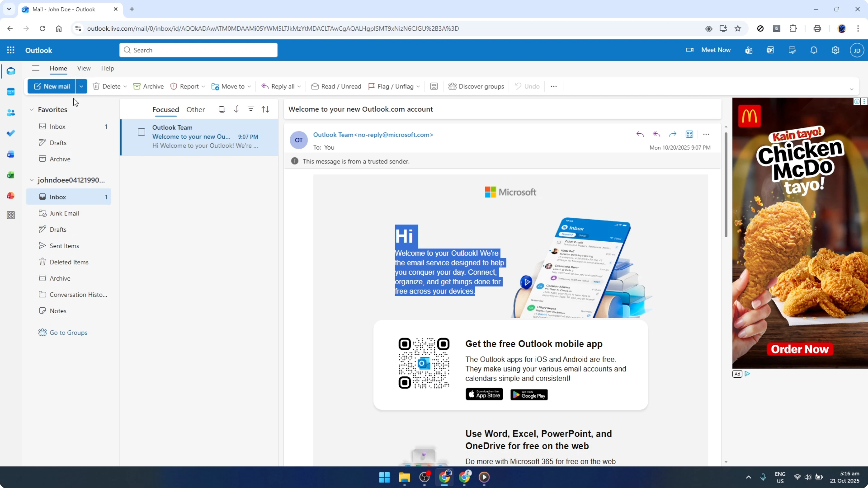This screenshot has height=488, width=868.
Task: Open To Do checkmark app in rail
Action: coord(11,133)
